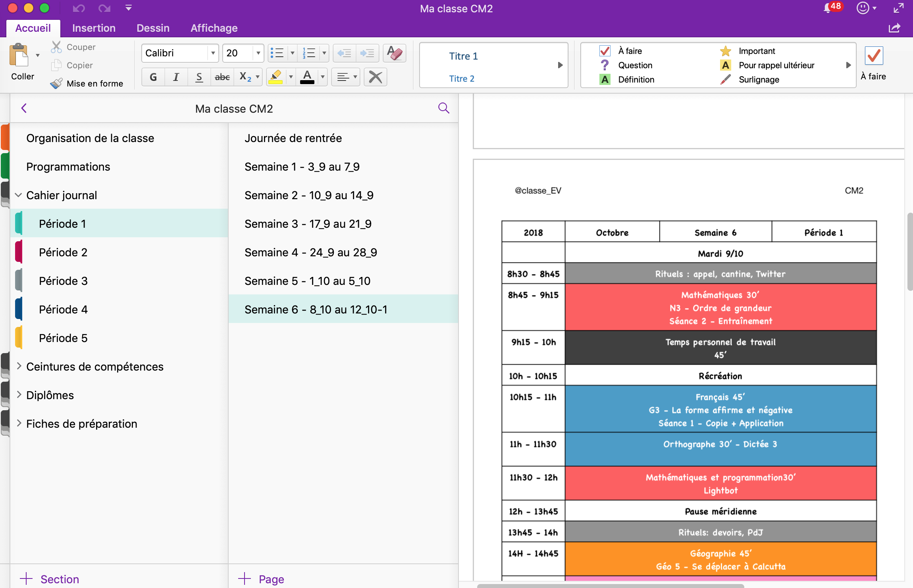Click the clear formatting eraser icon
913x588 pixels.
click(394, 53)
